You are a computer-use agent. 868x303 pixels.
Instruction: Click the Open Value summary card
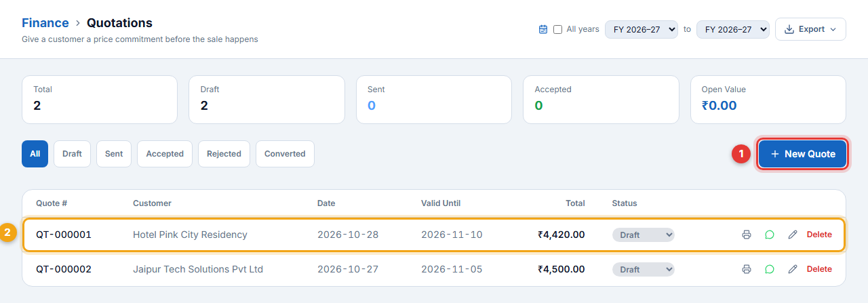pyautogui.click(x=768, y=100)
